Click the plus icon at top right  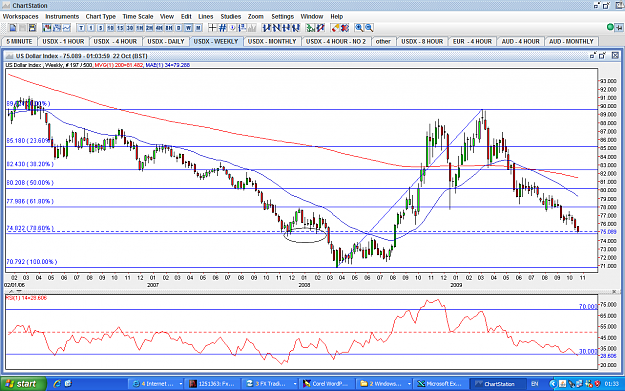[619, 28]
